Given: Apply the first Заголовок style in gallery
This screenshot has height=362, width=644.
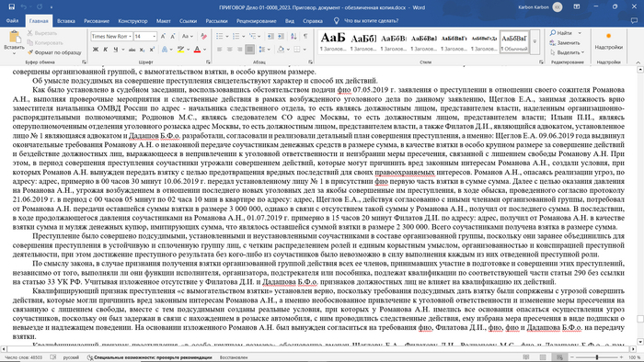Looking at the screenshot, I should click(333, 42).
